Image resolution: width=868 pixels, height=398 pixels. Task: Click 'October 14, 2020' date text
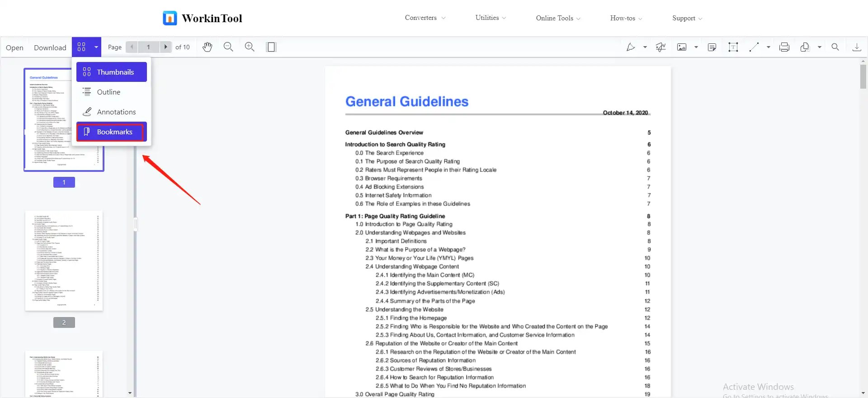(x=625, y=113)
